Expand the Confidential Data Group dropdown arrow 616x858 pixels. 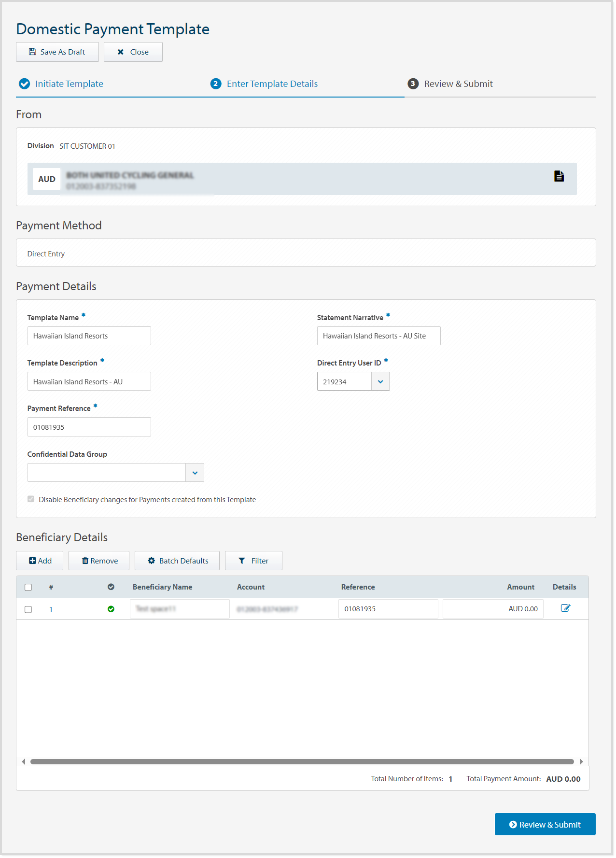[195, 473]
